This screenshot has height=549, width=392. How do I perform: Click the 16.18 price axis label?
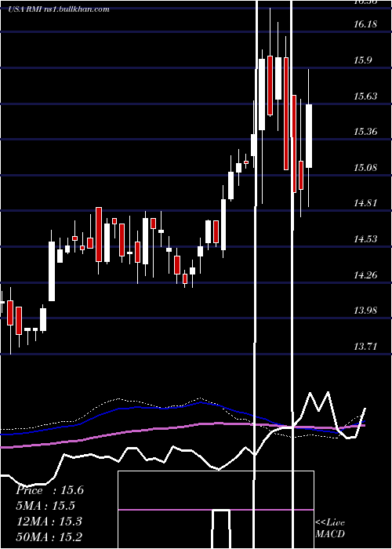365,24
